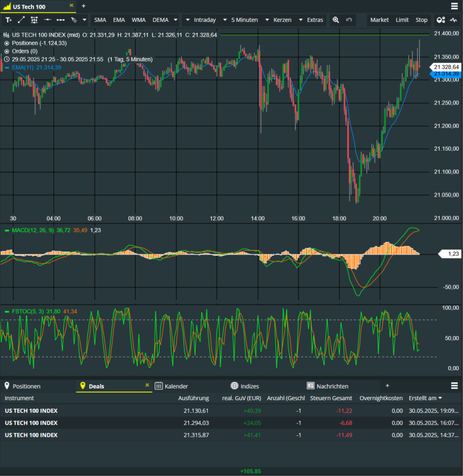The width and height of the screenshot is (463, 476).
Task: Click the +40,39 profit value
Action: pos(252,411)
